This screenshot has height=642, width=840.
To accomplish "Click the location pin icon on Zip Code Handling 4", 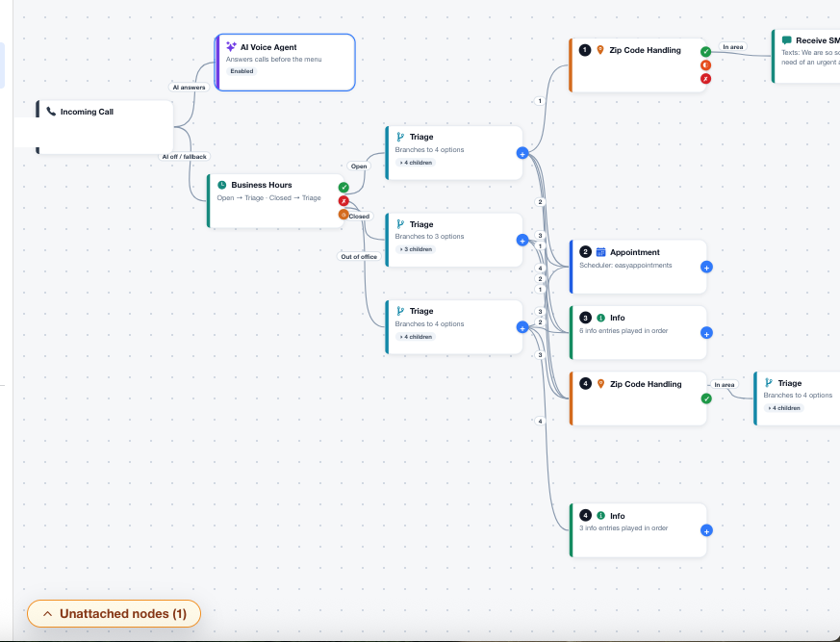I will click(601, 384).
